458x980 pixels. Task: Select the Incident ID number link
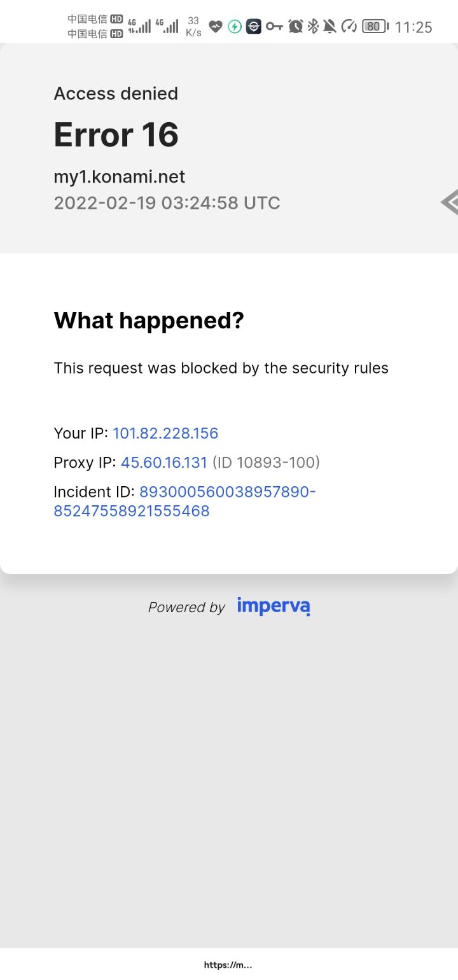184,501
